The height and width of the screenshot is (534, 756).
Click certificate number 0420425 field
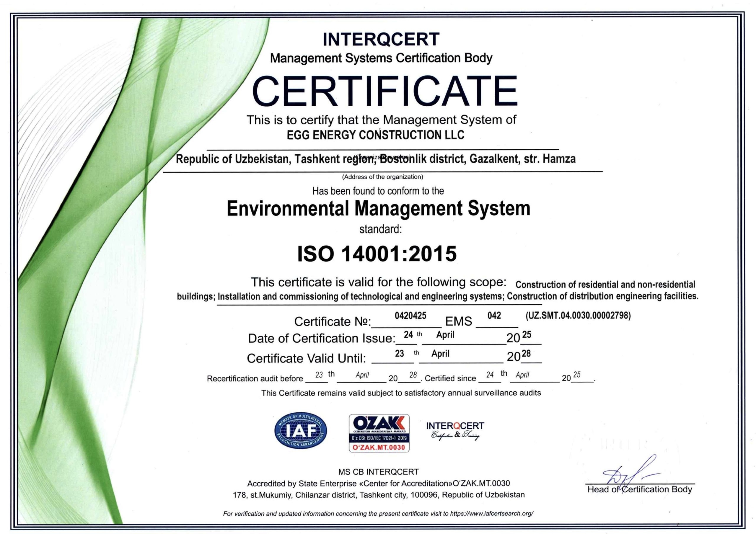(410, 316)
